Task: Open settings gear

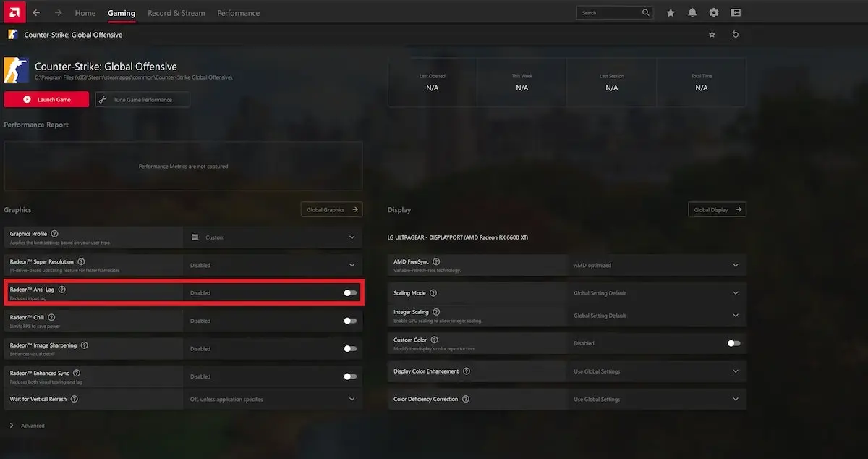Action: [714, 13]
